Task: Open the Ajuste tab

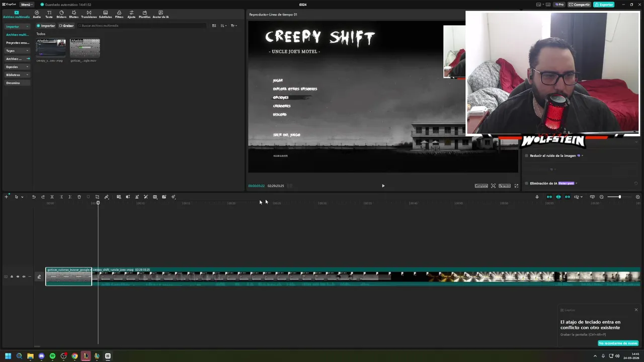Action: click(x=131, y=14)
